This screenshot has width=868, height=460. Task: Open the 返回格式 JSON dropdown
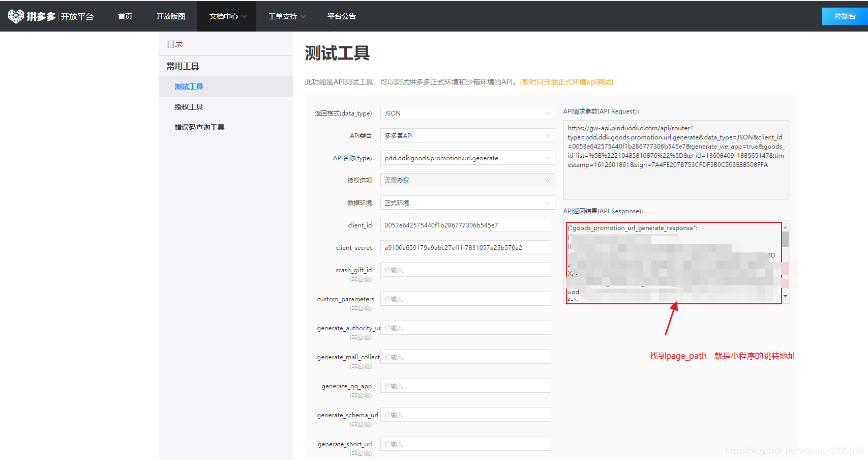pyautogui.click(x=467, y=113)
